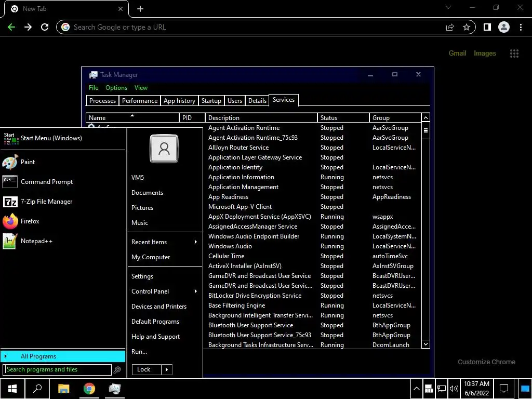Click the Lock button
Image resolution: width=532 pixels, height=399 pixels.
point(146,369)
